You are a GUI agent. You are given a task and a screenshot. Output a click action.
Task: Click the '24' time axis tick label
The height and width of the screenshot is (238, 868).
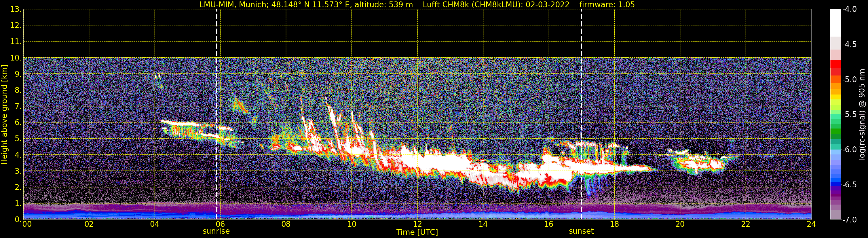coord(811,224)
